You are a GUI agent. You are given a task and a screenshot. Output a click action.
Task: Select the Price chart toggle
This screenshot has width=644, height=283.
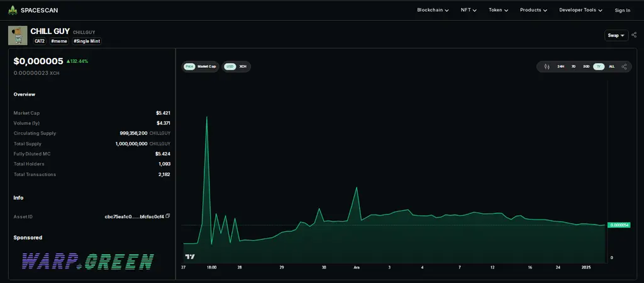pos(189,67)
